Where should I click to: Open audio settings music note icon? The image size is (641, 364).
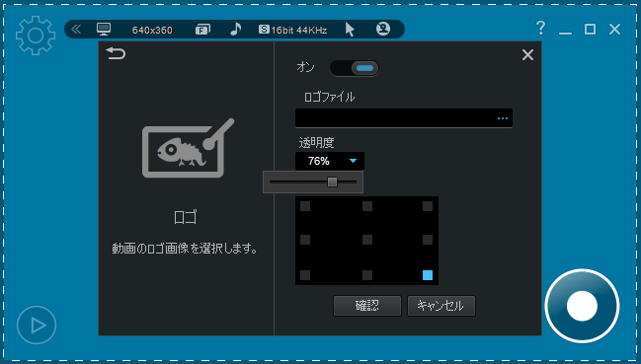click(x=235, y=29)
